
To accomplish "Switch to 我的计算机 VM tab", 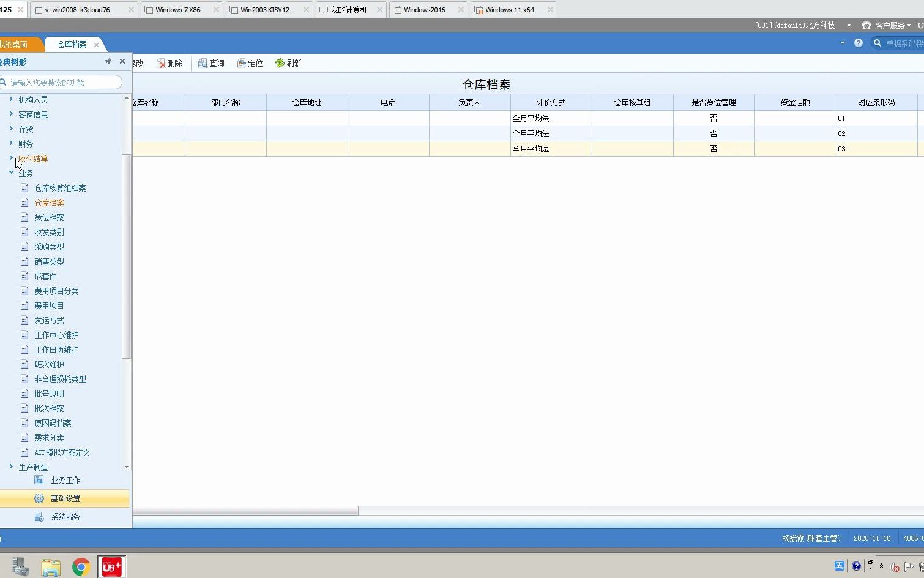I will (349, 10).
